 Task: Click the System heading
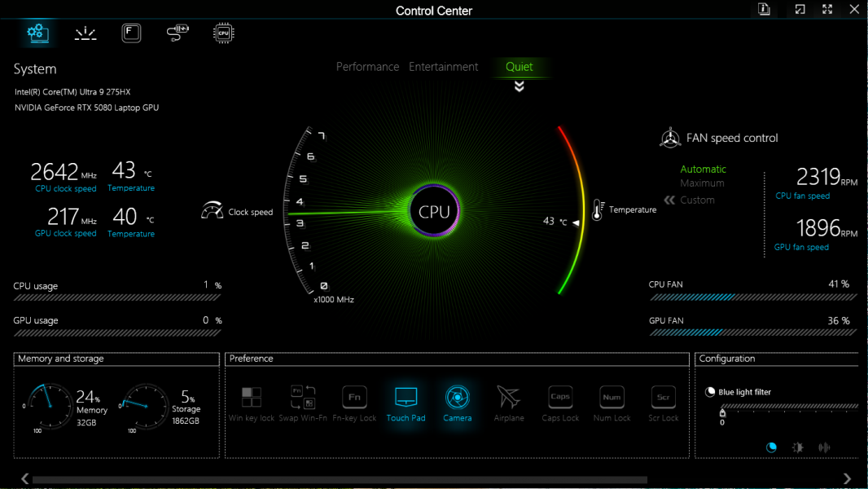[35, 68]
